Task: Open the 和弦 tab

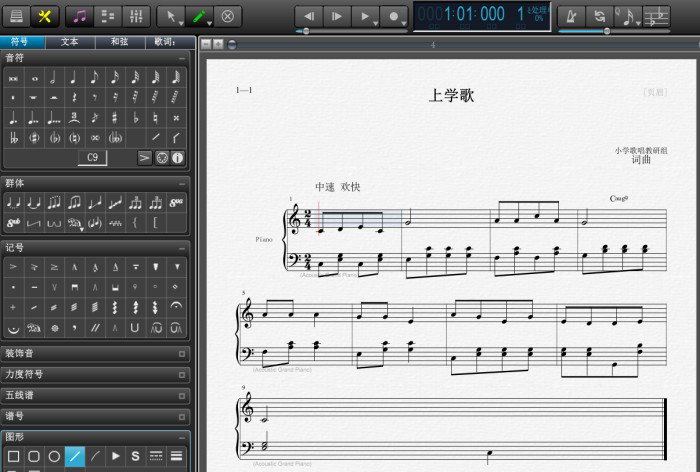Action: point(119,42)
